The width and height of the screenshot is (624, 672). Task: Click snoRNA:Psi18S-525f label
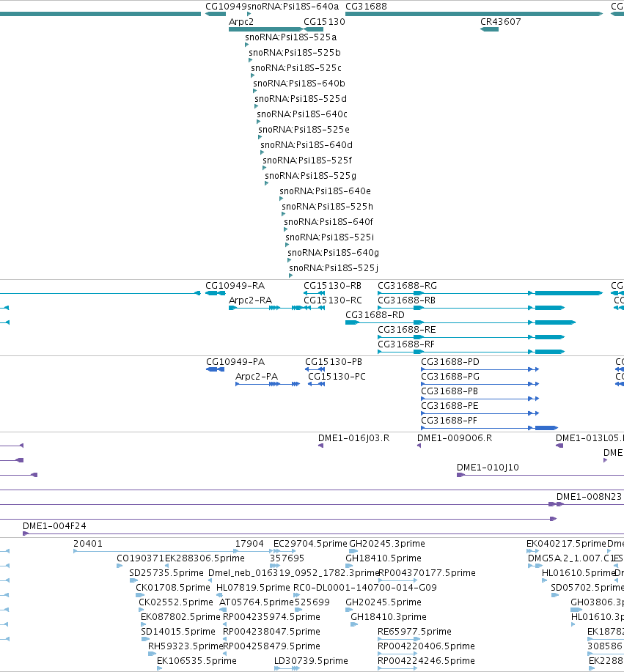click(x=307, y=160)
